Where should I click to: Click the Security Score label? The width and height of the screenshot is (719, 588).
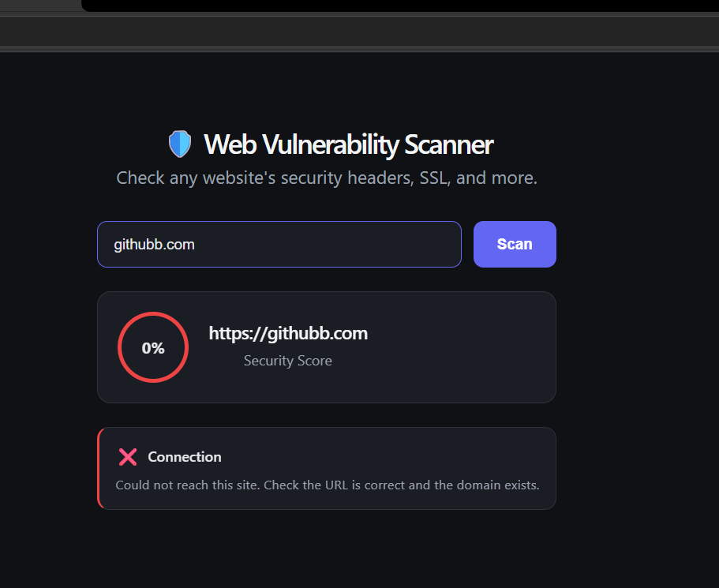[287, 361]
